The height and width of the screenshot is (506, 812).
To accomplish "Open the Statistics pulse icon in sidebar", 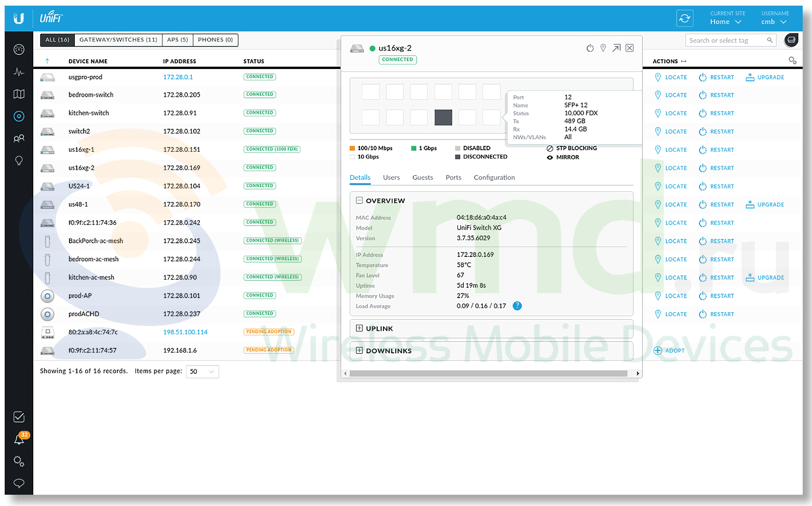I will (19, 72).
